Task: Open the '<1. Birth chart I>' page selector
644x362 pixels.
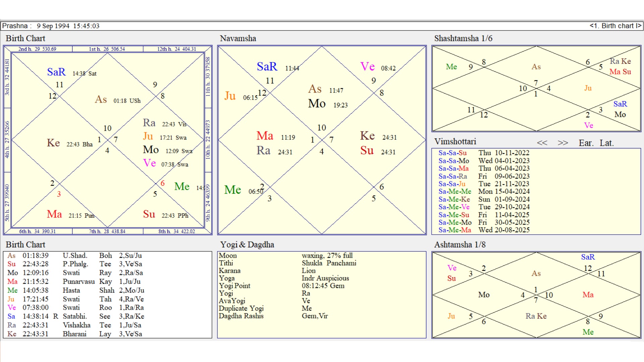Action: pos(615,26)
